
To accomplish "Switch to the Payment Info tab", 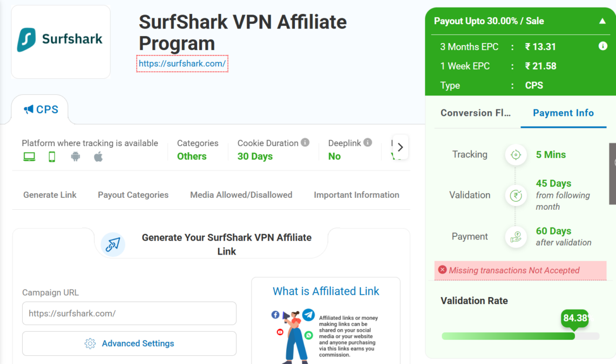I will [x=563, y=113].
